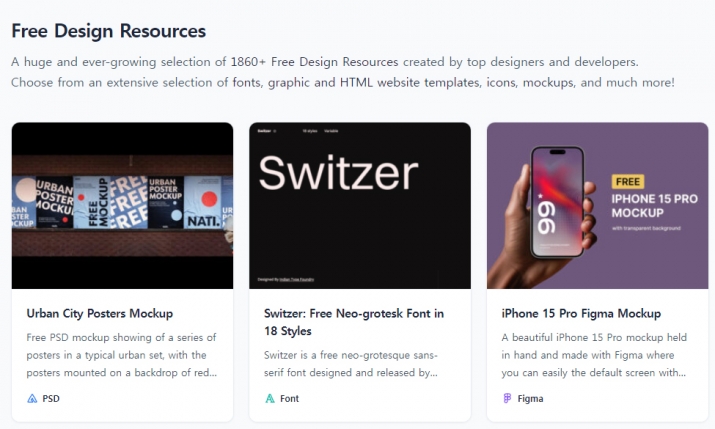Select the PSD tag label
715x429 pixels.
[51, 398]
